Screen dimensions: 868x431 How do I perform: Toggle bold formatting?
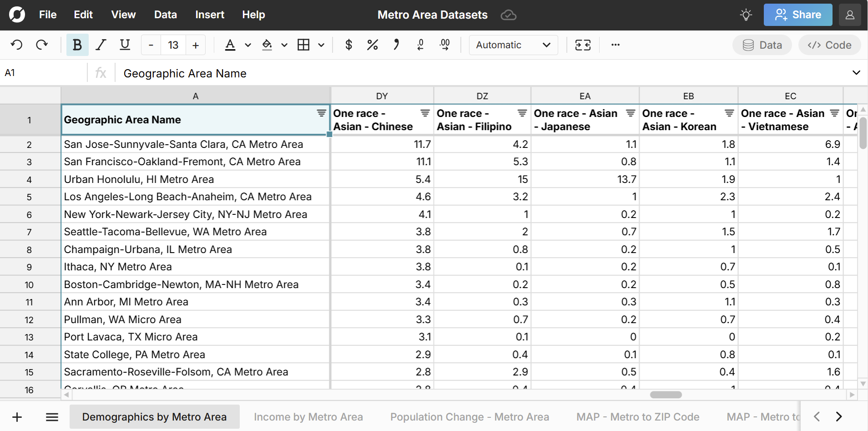click(77, 45)
